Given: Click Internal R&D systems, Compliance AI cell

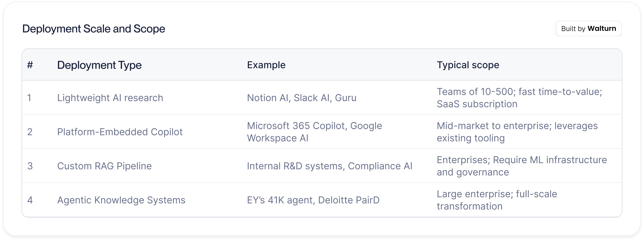Looking at the screenshot, I should [x=329, y=166].
